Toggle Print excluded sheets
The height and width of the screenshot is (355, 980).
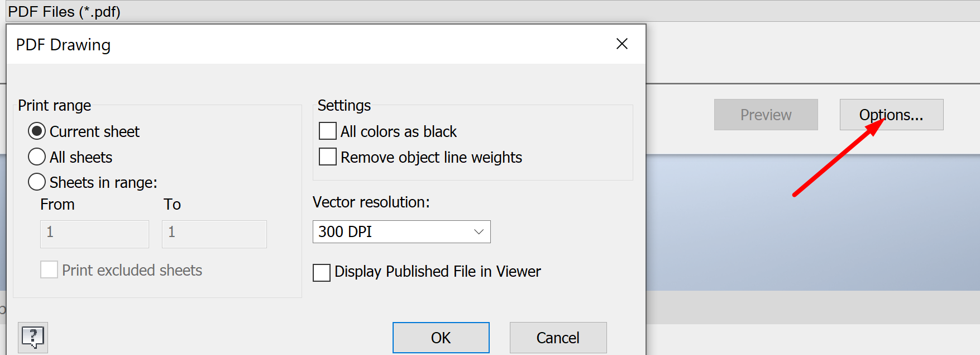click(x=49, y=269)
